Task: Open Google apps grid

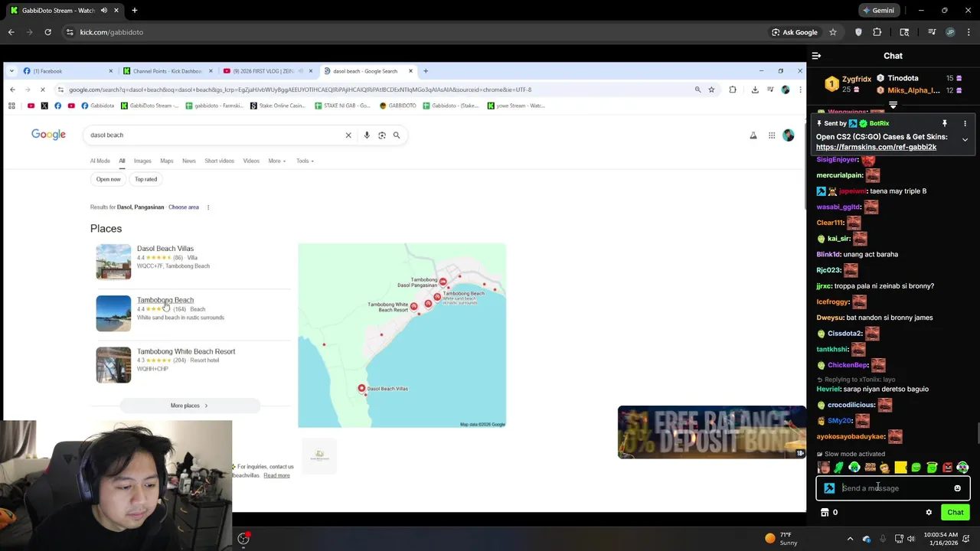Action: pos(772,135)
